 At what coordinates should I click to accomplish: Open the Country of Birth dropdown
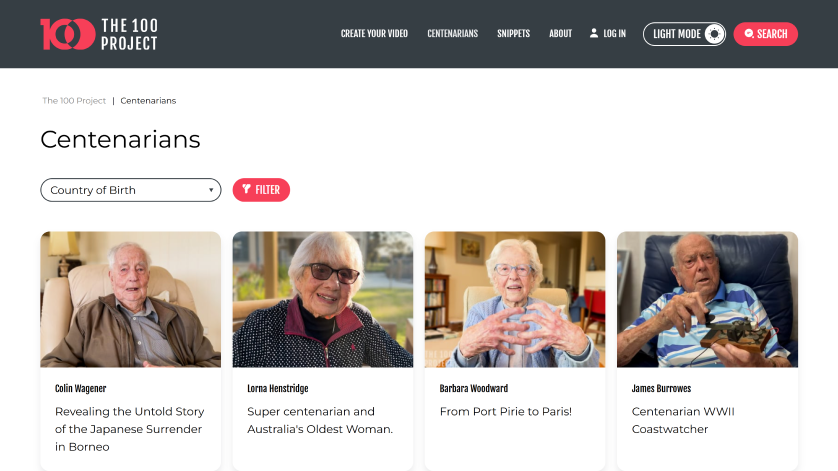coord(130,190)
